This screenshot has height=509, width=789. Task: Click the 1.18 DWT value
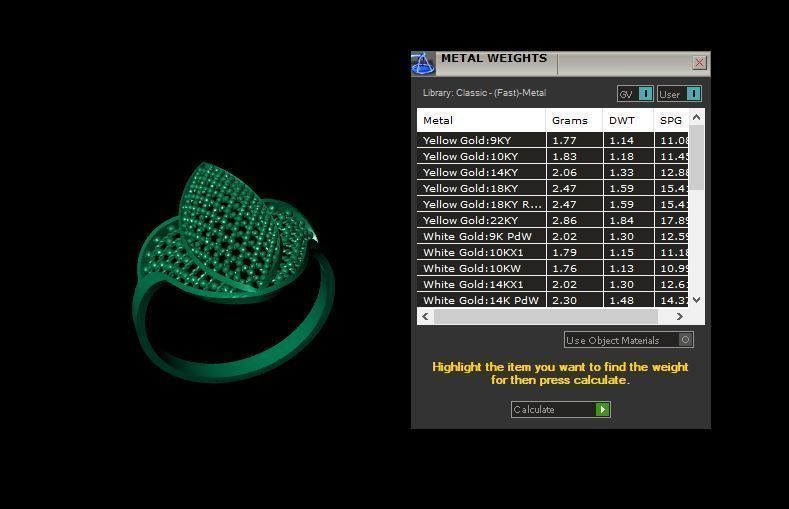pos(621,156)
